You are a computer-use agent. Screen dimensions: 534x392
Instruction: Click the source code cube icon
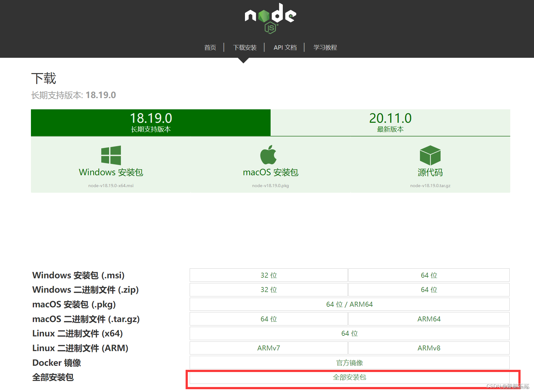point(430,155)
